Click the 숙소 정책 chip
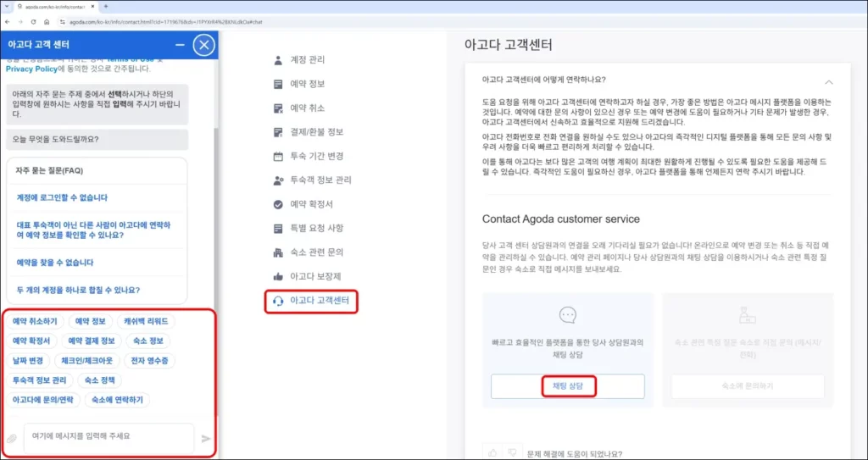Image resolution: width=868 pixels, height=460 pixels. pos(100,380)
